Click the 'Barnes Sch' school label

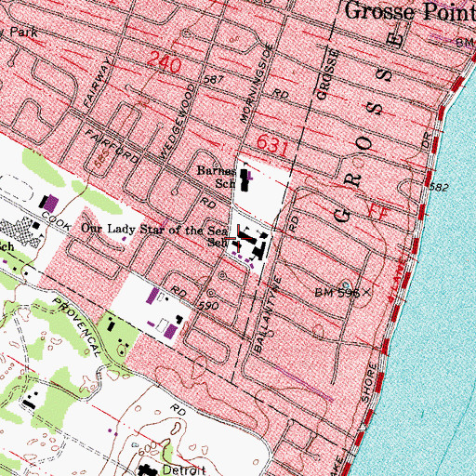[x=217, y=178]
